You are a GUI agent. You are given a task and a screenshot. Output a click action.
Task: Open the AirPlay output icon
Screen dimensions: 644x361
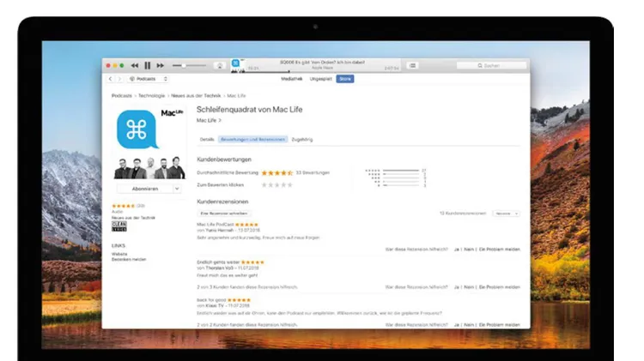(x=220, y=66)
